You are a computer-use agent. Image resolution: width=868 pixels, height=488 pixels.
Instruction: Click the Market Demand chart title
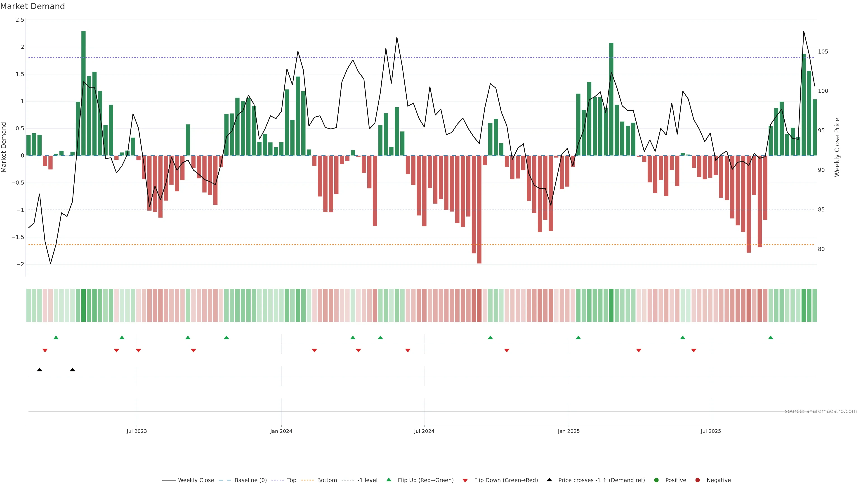click(x=32, y=6)
